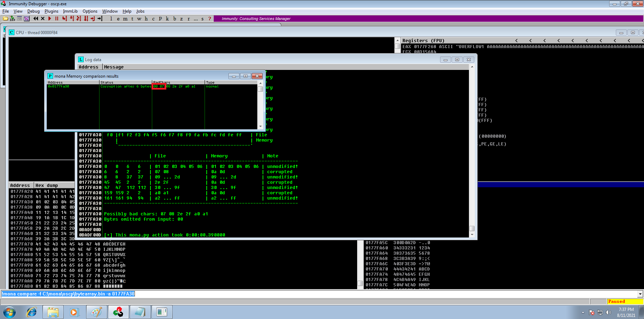Click the 'Possibly bad chars' log line
Screen dimensions: 644x319
156,214
